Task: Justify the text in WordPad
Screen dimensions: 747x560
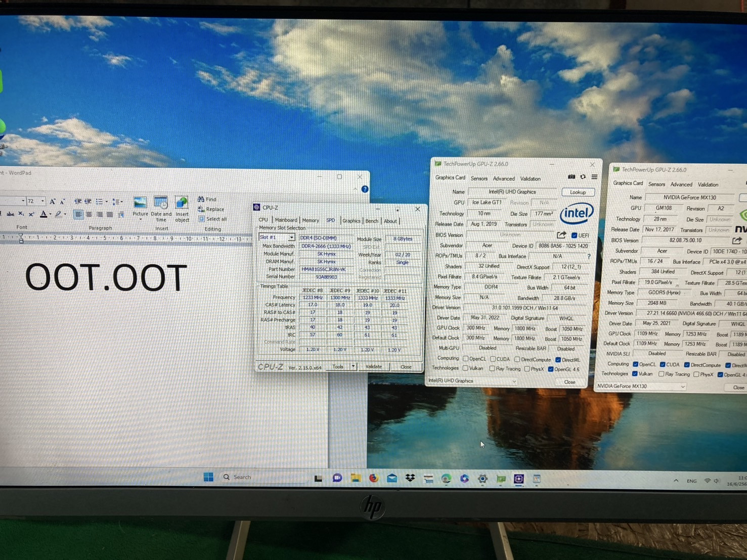Action: [110, 215]
